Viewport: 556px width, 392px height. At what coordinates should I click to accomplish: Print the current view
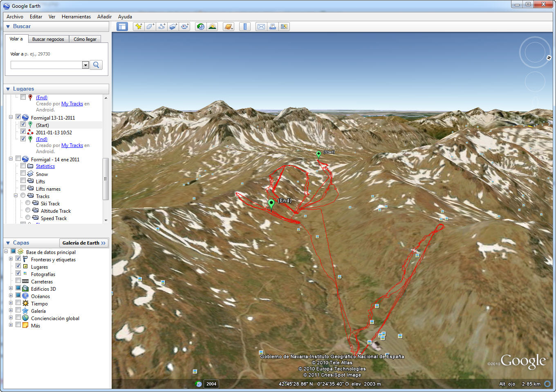[x=272, y=27]
